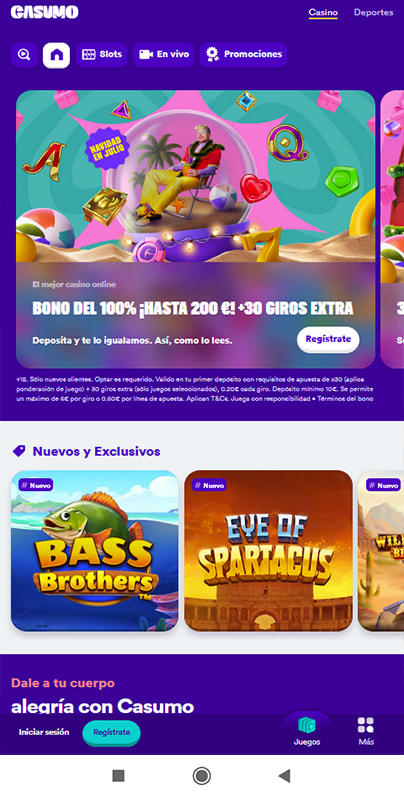The height and width of the screenshot is (800, 404).
Task: Open the Bass Brothers game thumbnail
Action: pos(95,551)
